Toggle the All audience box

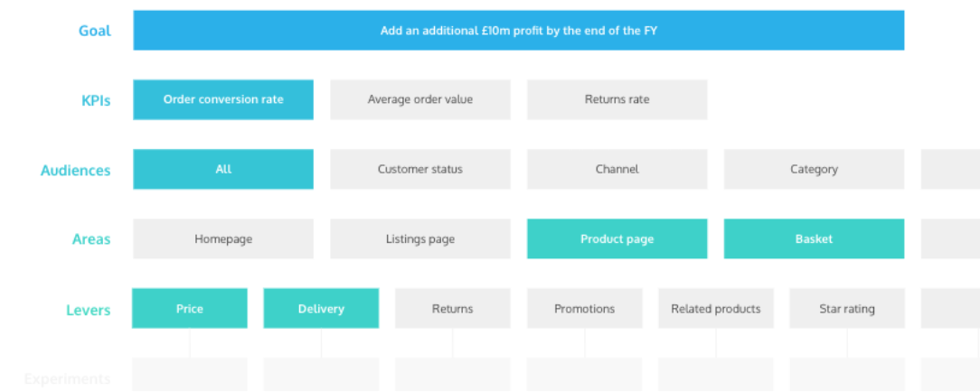tap(223, 169)
